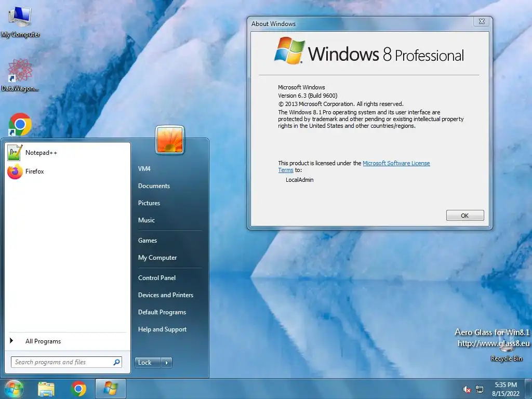
Task: Click the Start orb button
Action: pyautogui.click(x=14, y=389)
